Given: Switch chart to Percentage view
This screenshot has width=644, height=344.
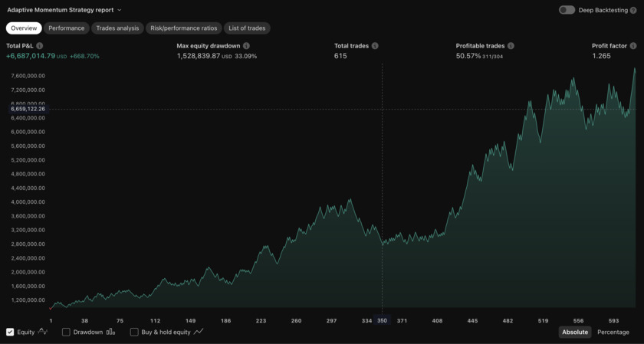Looking at the screenshot, I should click(613, 332).
